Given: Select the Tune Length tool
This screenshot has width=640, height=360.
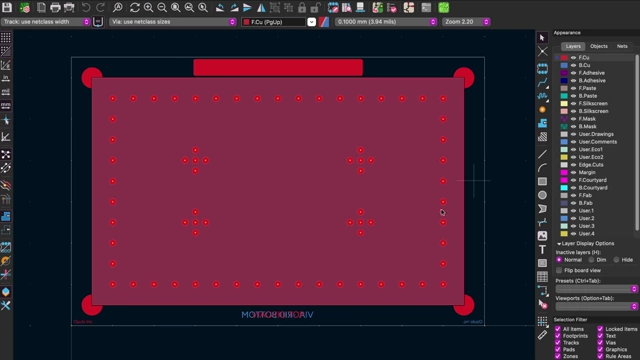Looking at the screenshot, I should click(542, 96).
